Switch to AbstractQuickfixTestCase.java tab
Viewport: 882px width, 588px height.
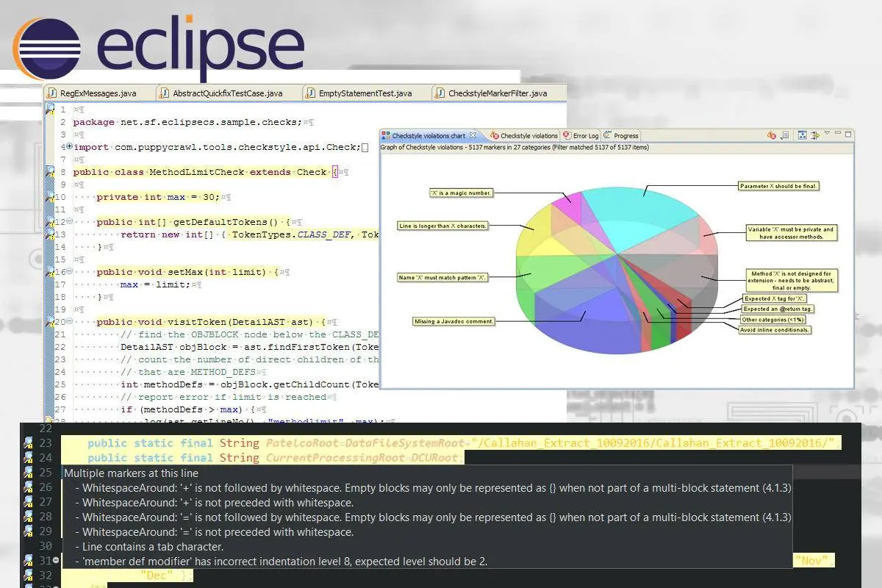229,93
